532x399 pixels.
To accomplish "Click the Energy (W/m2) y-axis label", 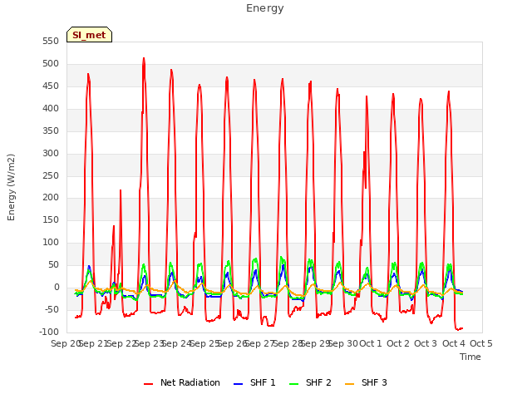I will [11, 187].
